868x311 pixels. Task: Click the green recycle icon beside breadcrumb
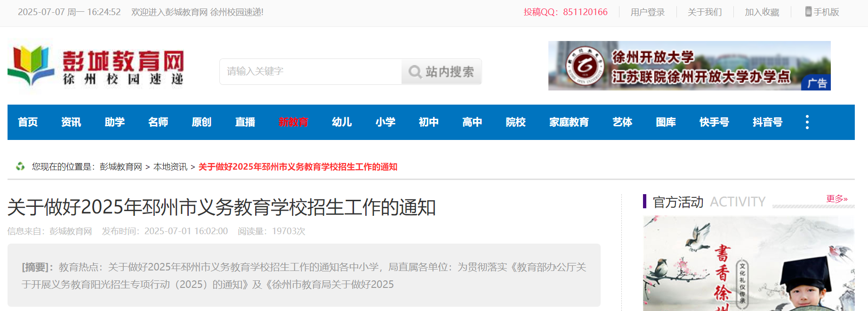pyautogui.click(x=20, y=166)
